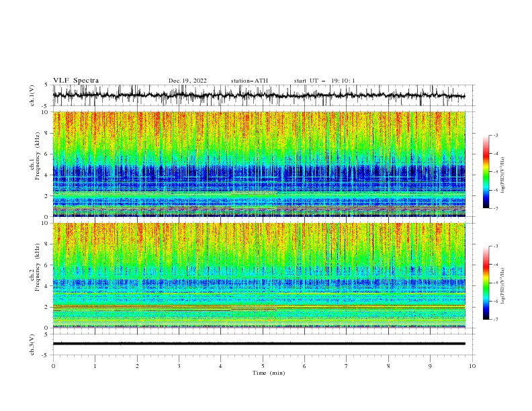Click the "-4" tick on ch.2 color bar
This screenshot has height=411, width=532.
click(496, 265)
